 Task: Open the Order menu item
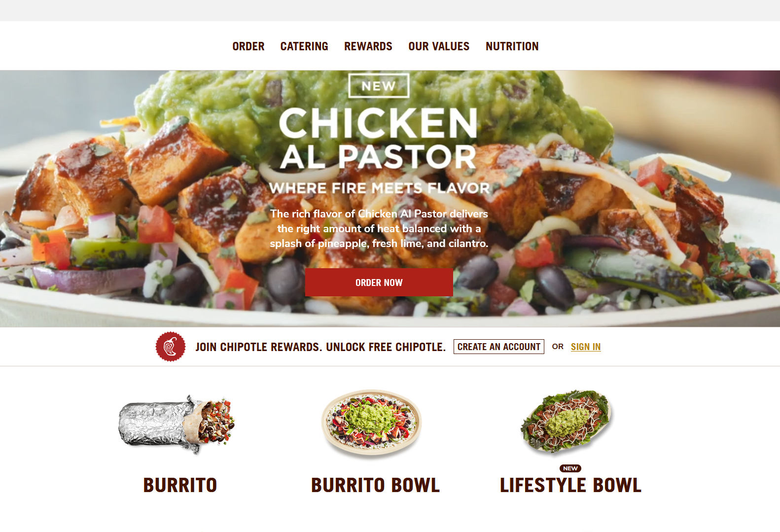248,46
